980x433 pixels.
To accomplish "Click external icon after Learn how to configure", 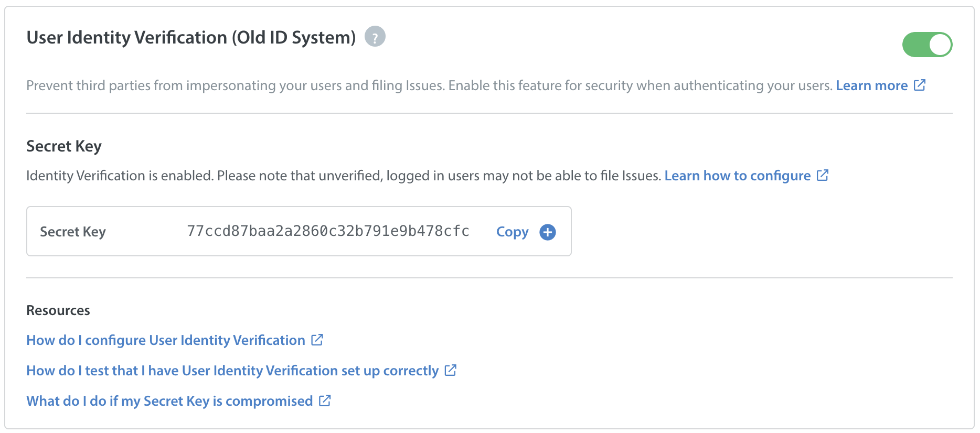I will coord(823,175).
